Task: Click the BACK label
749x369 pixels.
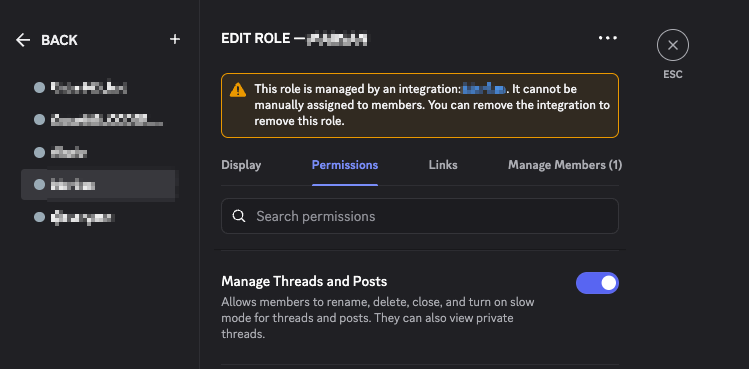Action: 59,40
